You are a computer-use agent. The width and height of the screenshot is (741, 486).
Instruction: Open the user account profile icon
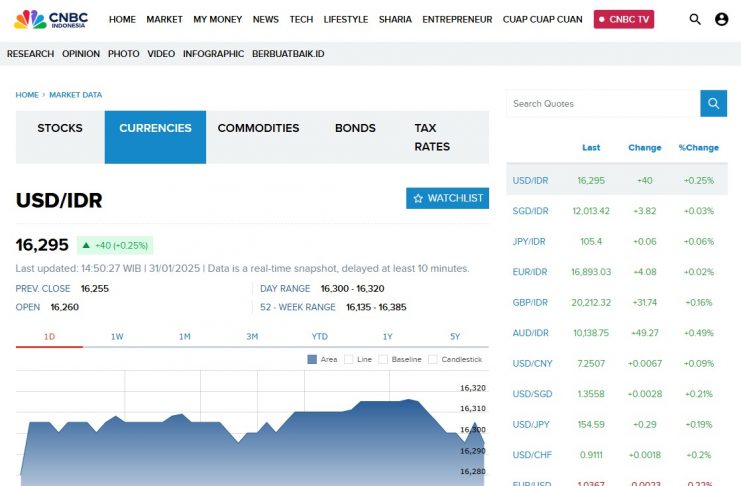(721, 19)
